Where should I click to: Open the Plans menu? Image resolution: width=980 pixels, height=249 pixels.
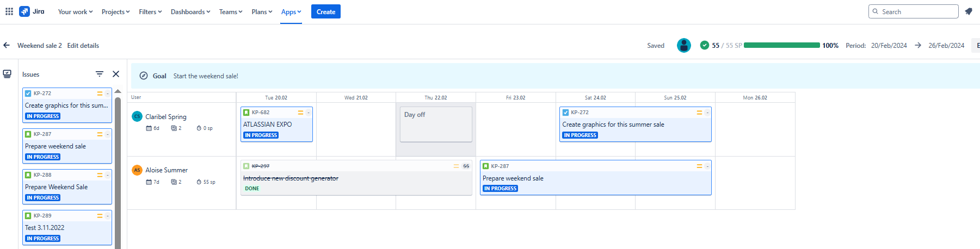(262, 11)
